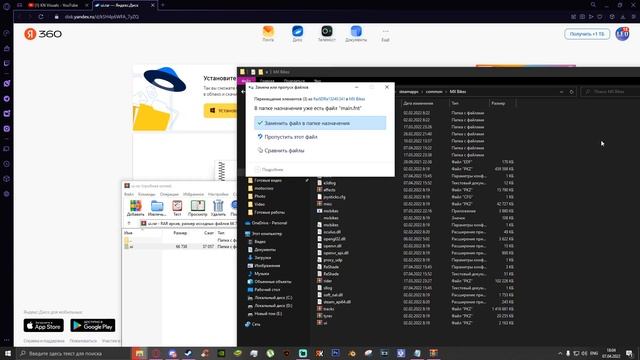
Task: Refresh Explorer folder view
Action: click(571, 92)
